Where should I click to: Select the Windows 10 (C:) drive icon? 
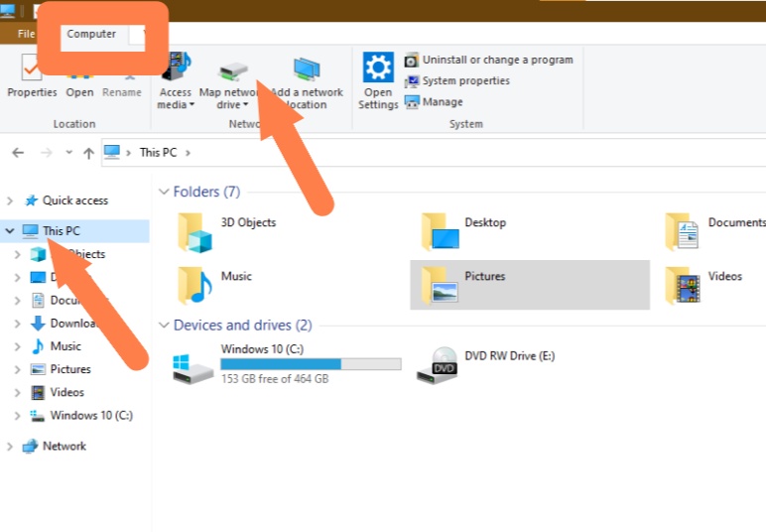[x=192, y=367]
